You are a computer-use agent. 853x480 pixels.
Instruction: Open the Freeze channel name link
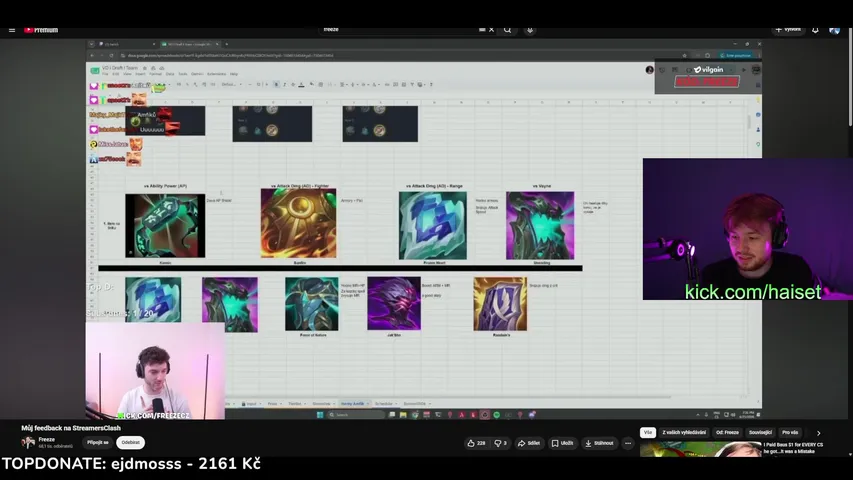(x=47, y=439)
